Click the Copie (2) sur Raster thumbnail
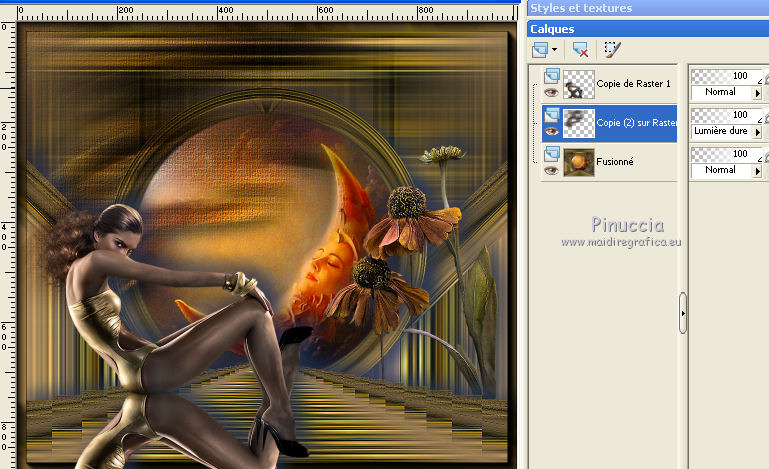 (579, 123)
